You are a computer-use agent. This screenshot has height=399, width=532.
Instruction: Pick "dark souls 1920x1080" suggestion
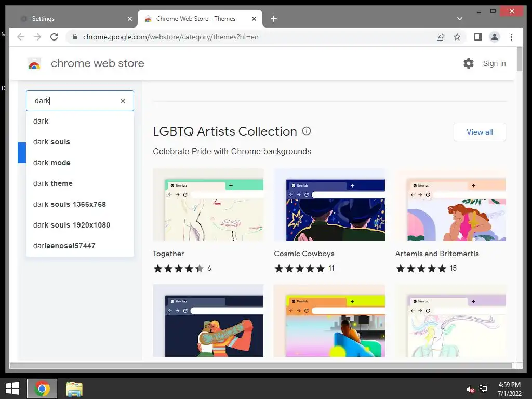(80, 225)
